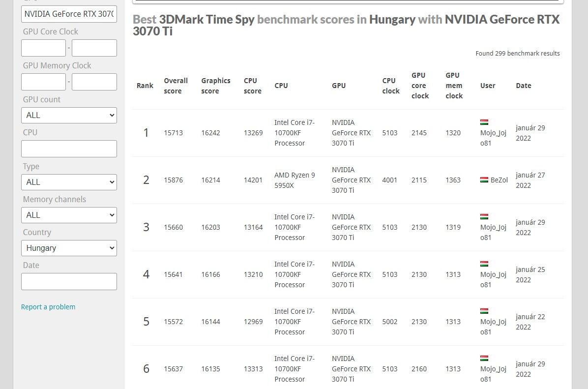This screenshot has height=389, width=588.
Task: Click the GPU Core Clock maximum field
Action: [94, 48]
